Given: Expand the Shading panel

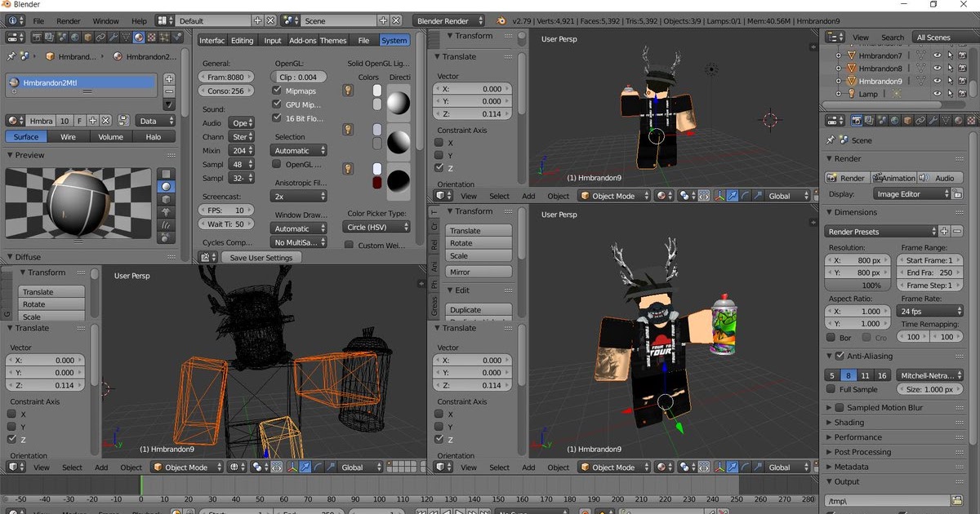Looking at the screenshot, I should coord(828,423).
